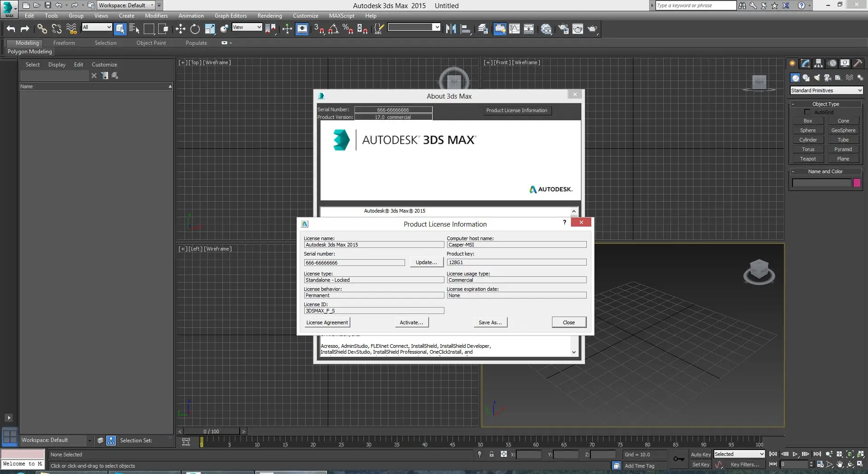
Task: Enable the AutoGrid checkbox
Action: point(807,112)
